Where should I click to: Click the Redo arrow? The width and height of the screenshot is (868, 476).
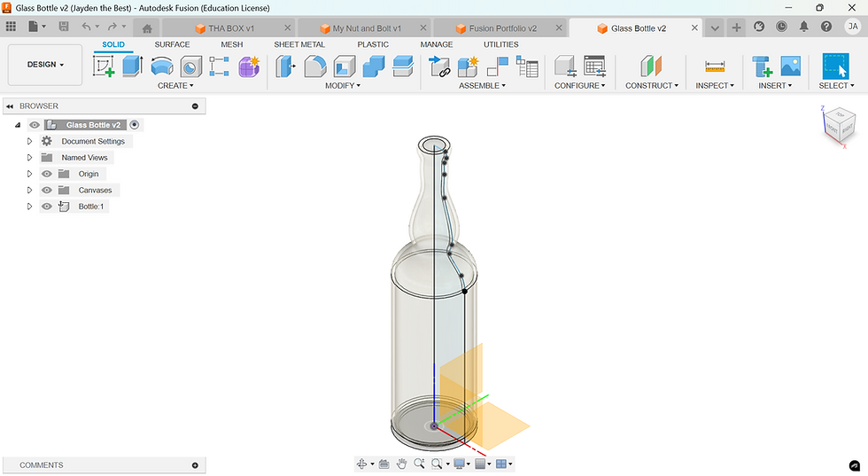coord(112,27)
